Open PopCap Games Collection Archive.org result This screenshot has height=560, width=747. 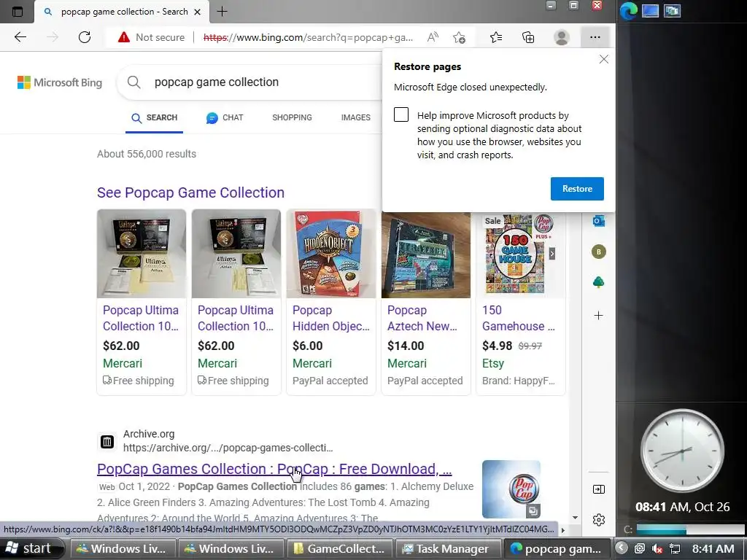[274, 469]
